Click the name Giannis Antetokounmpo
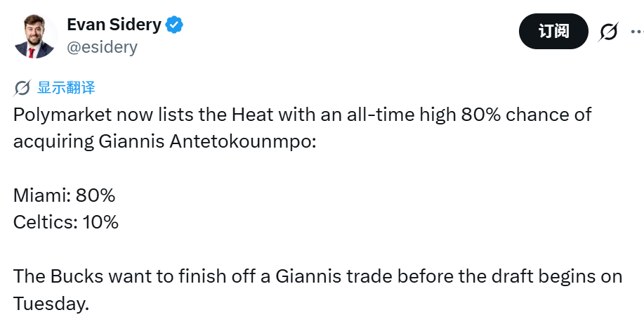The height and width of the screenshot is (322, 644). pos(207,142)
